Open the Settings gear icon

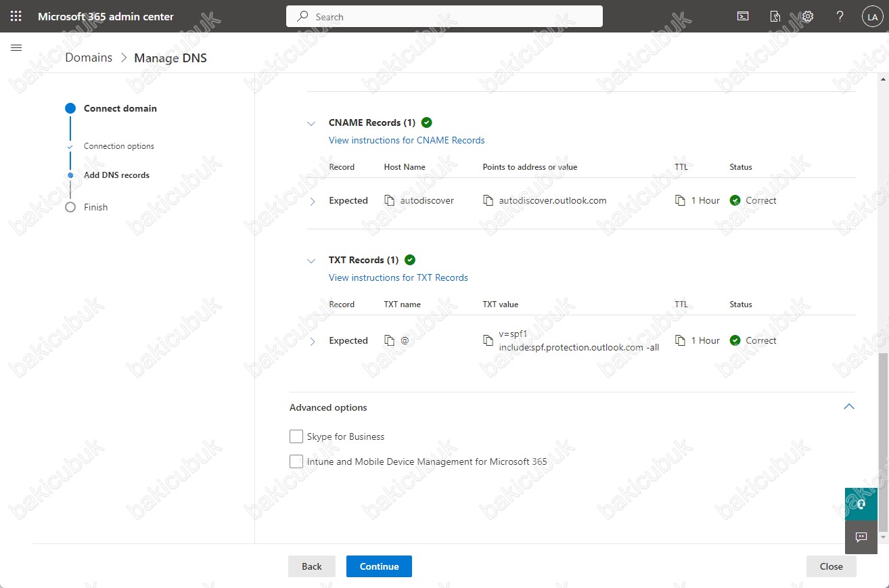[808, 16]
